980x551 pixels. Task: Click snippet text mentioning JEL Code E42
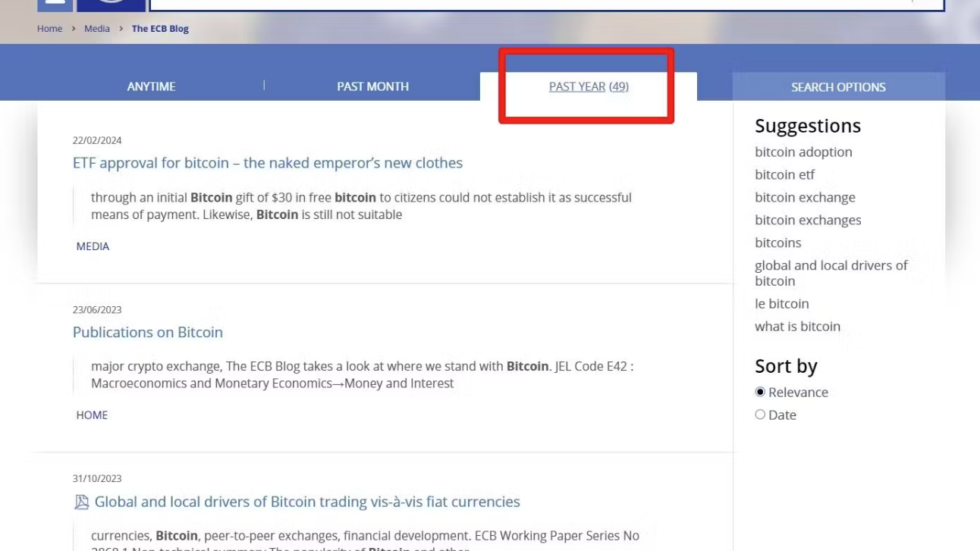click(362, 374)
